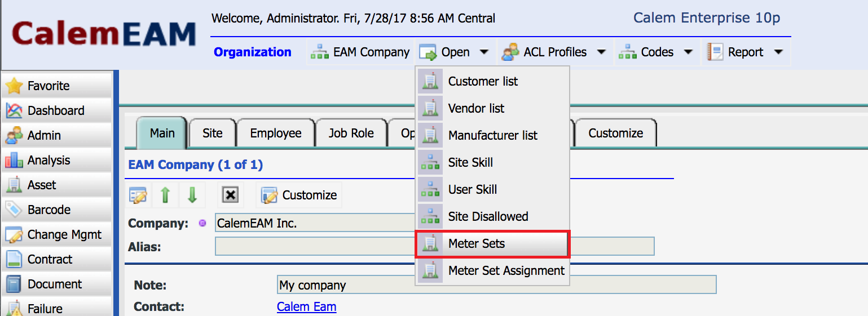Click the Change Mgmt pencil icon
This screenshot has height=316, width=868.
coord(14,235)
